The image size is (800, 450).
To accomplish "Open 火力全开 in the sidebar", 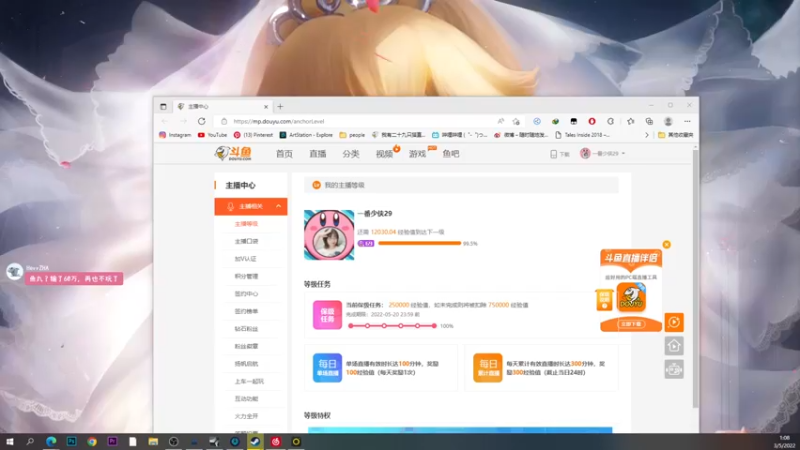I will 246,416.
